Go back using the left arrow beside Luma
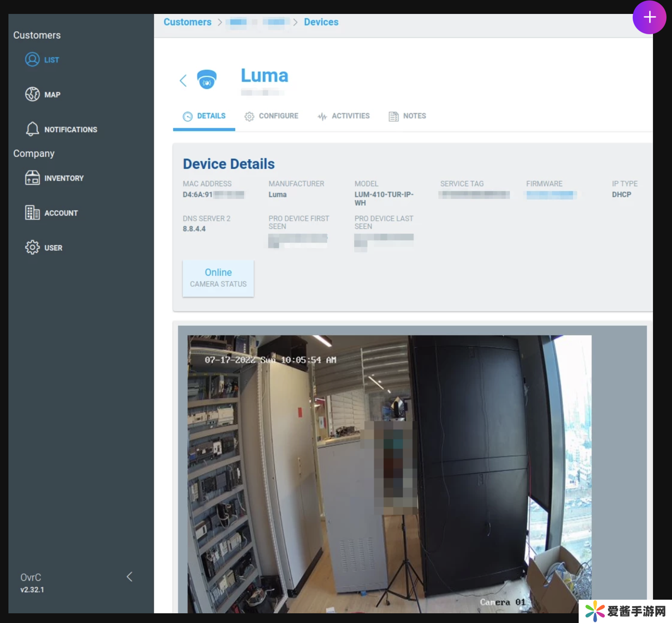The width and height of the screenshot is (672, 623). tap(183, 80)
